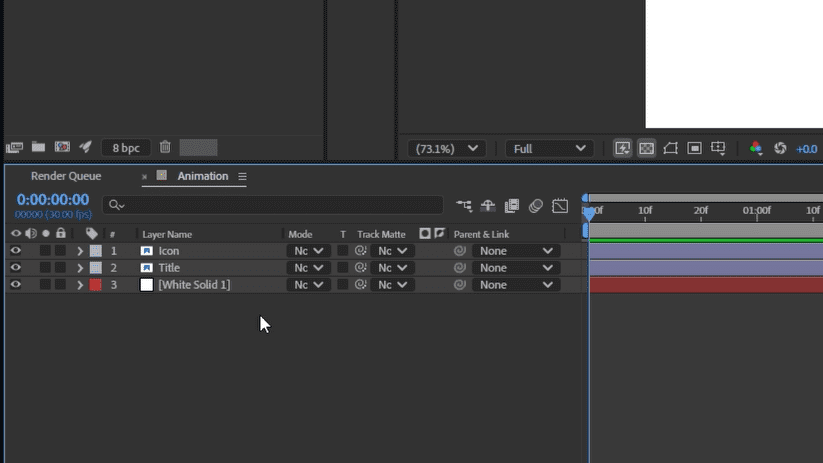The image size is (823, 463).
Task: Click the Solo column header dot
Action: (46, 234)
